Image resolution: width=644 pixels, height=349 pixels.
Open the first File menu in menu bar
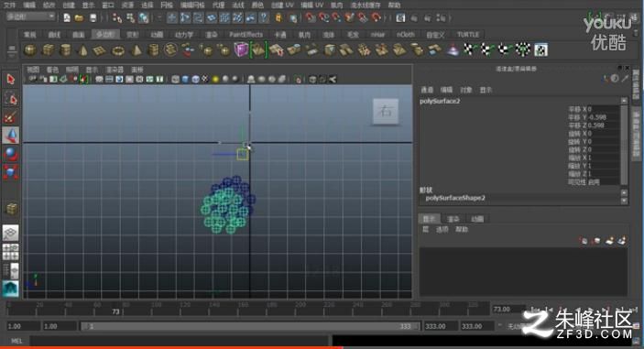pyautogui.click(x=9, y=5)
